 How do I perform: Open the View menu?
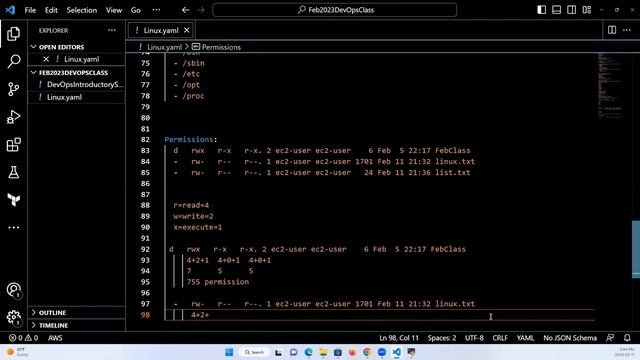(114, 10)
